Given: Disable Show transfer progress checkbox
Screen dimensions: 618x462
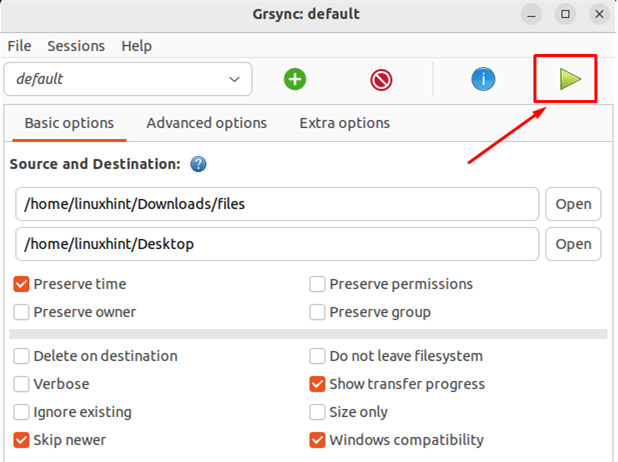Looking at the screenshot, I should click(x=318, y=384).
